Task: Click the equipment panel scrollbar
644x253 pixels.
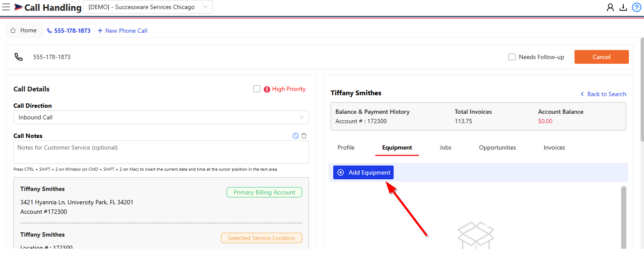Action: point(623,216)
